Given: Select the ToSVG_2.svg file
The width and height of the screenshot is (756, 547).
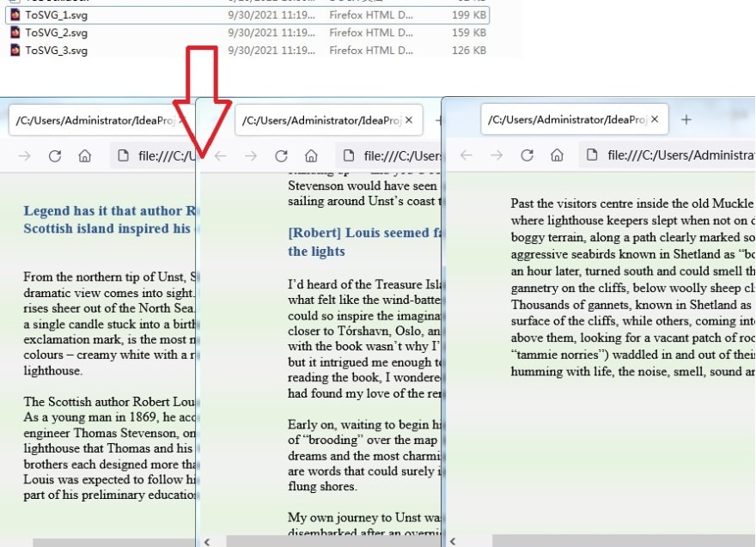Looking at the screenshot, I should pyautogui.click(x=247, y=33).
